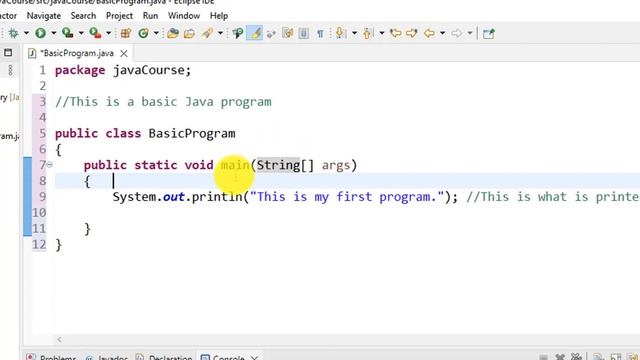This screenshot has width=640, height=360.
Task: Click the Open Type icon
Action: point(173,33)
